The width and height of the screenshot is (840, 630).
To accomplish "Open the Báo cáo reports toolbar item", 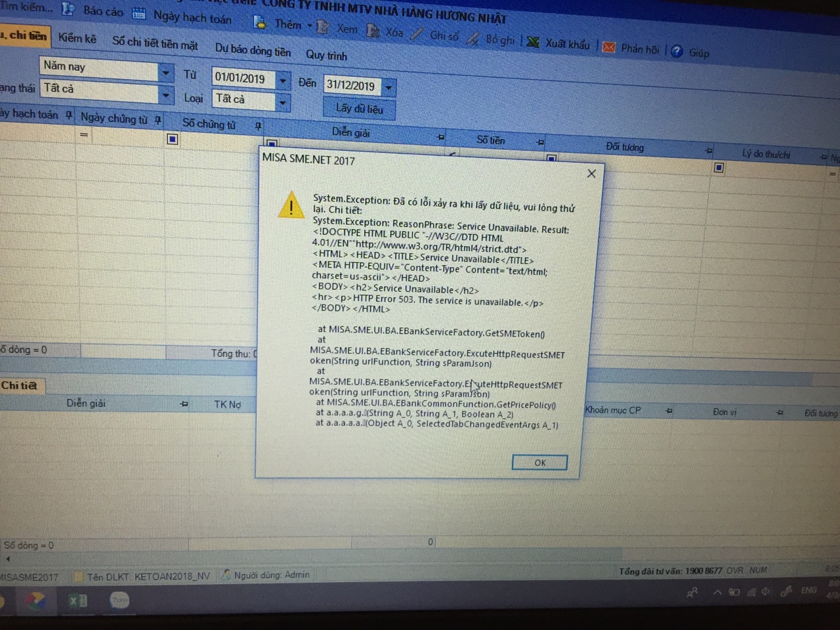I will tap(93, 10).
